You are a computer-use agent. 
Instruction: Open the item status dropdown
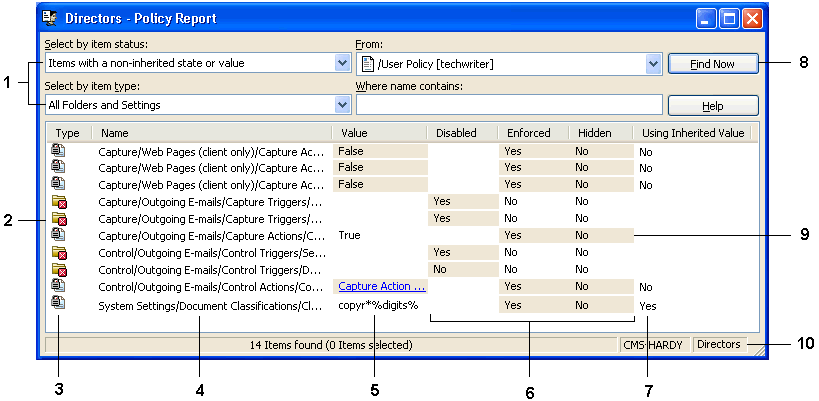click(343, 63)
